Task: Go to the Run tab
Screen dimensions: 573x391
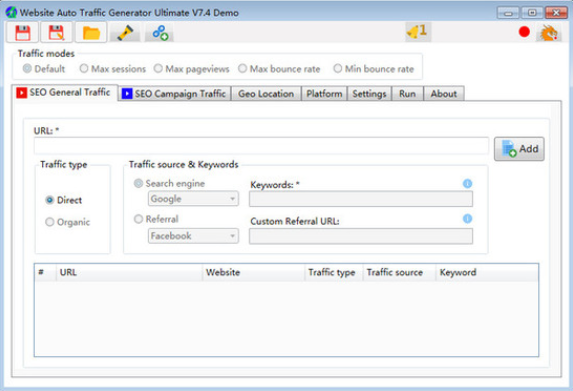Action: pyautogui.click(x=407, y=94)
